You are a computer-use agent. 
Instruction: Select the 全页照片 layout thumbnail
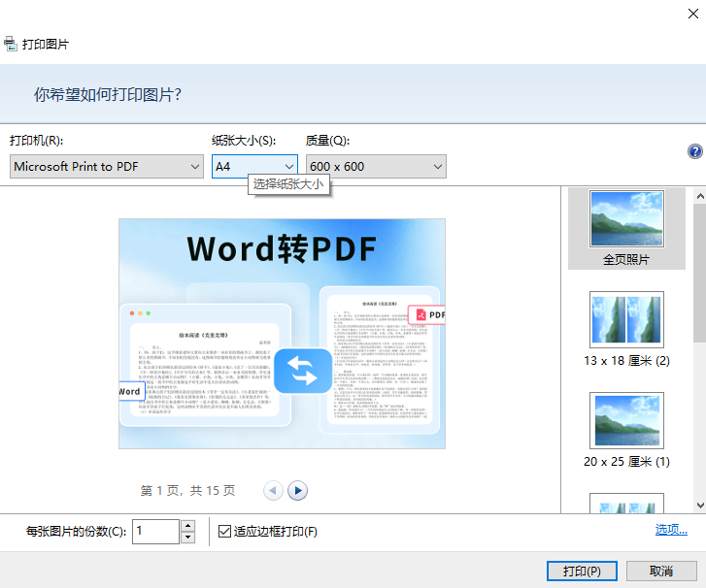pyautogui.click(x=626, y=229)
